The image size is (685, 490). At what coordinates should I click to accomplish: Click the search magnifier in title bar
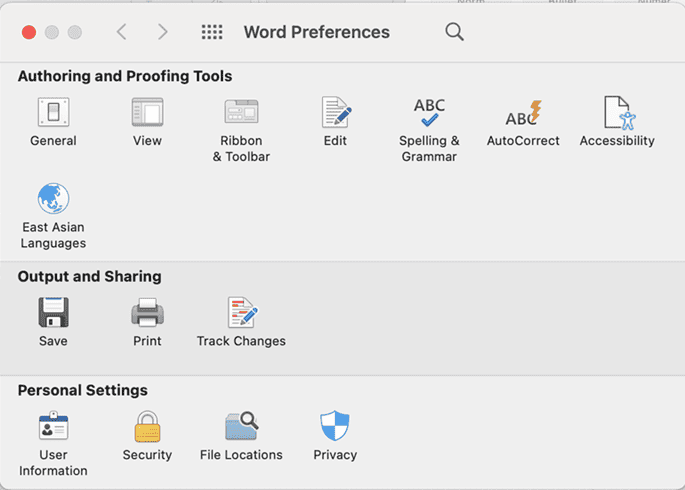pos(454,32)
